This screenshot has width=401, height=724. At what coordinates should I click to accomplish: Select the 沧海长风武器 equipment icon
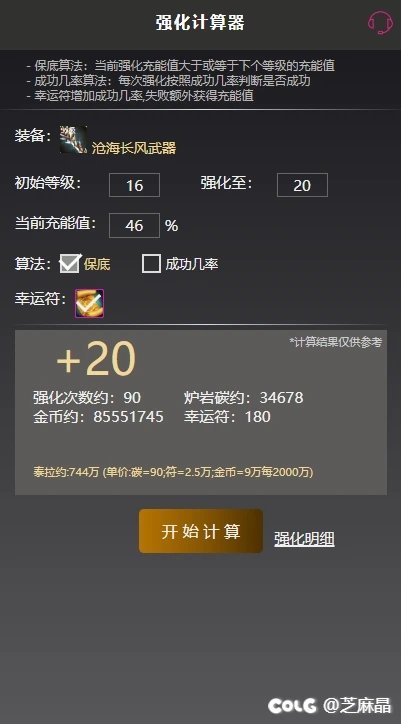(73, 139)
